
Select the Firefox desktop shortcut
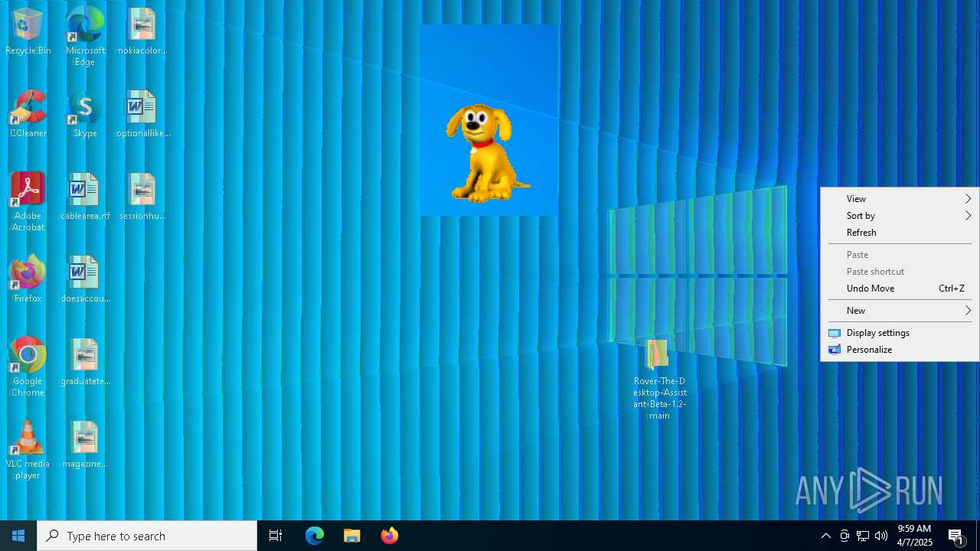point(28,280)
